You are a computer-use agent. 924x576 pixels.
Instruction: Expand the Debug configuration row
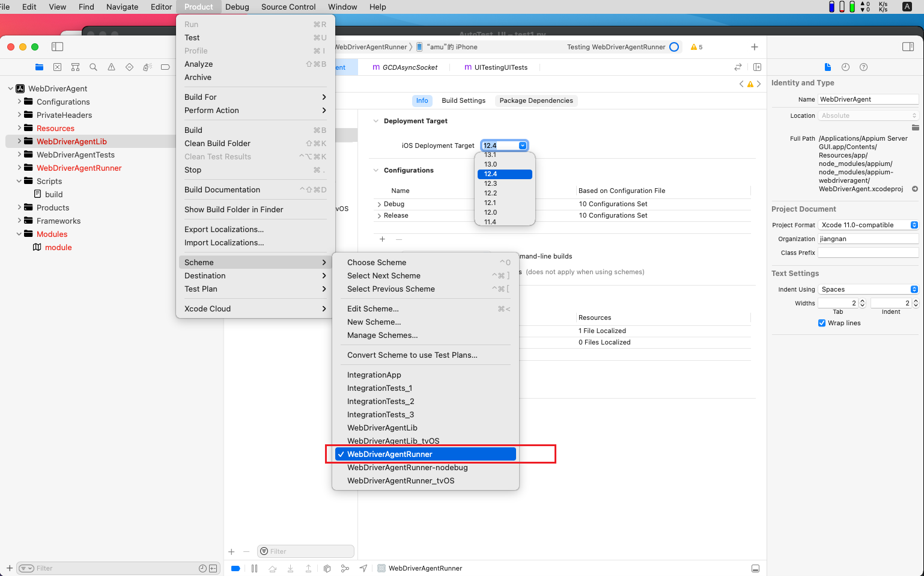378,204
